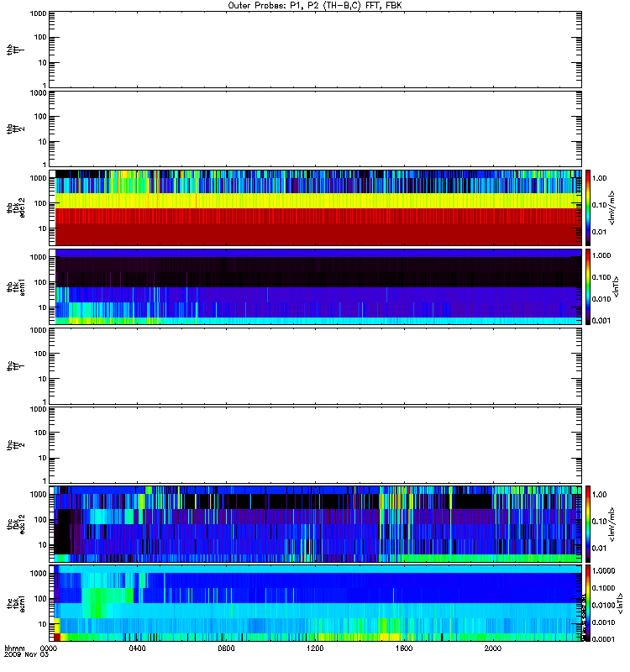Click the 1.00 tick on thc edc12 colorbar
The height and width of the screenshot is (672, 630).
tap(600, 495)
